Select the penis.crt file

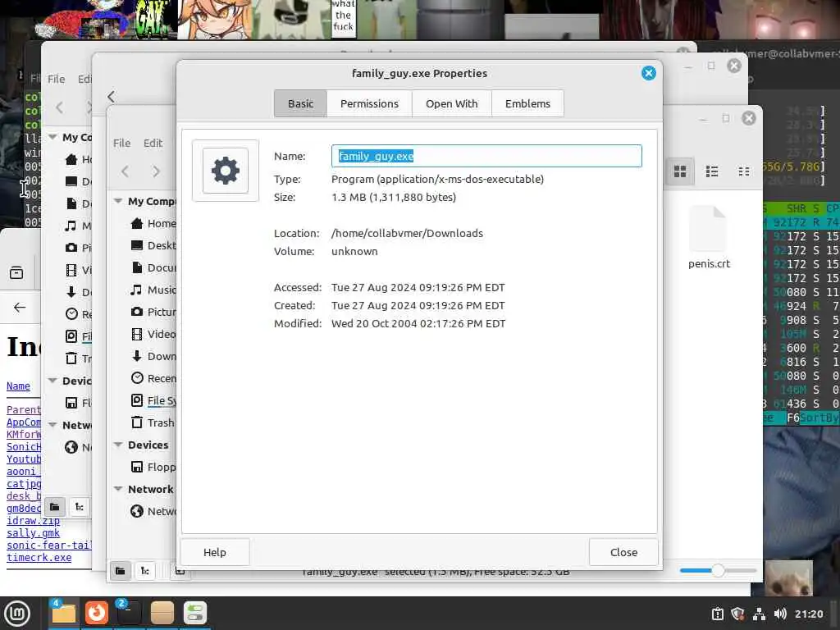[709, 237]
